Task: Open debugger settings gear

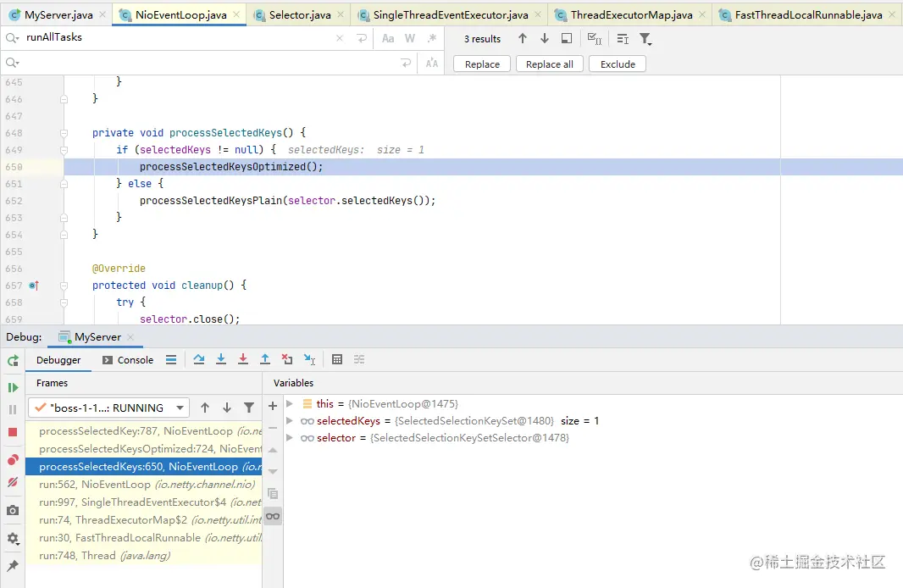Action: click(x=13, y=539)
